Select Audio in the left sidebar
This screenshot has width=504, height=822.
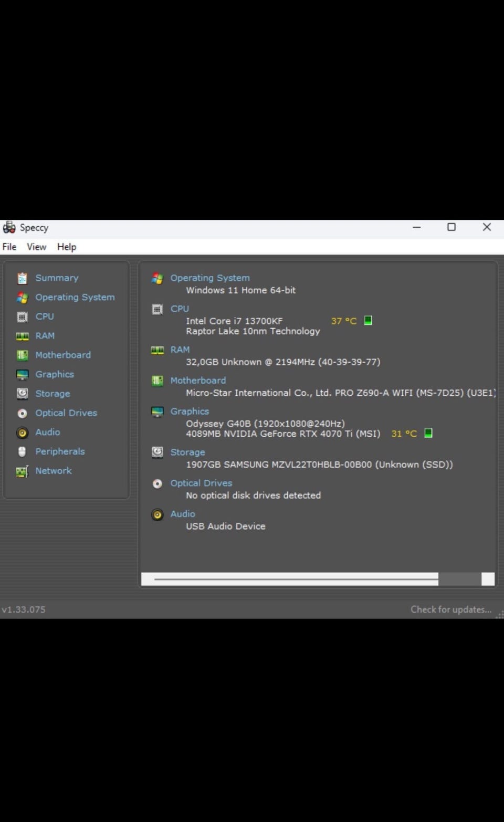tap(48, 432)
